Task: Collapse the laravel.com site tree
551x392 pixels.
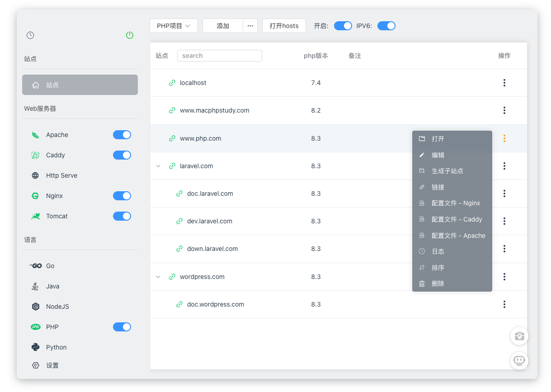Action: coord(158,166)
